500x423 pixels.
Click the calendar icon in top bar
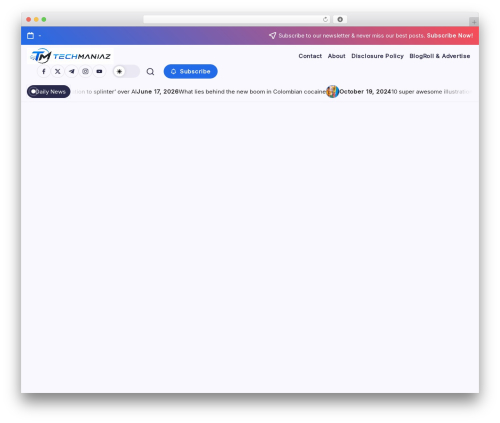pos(30,36)
